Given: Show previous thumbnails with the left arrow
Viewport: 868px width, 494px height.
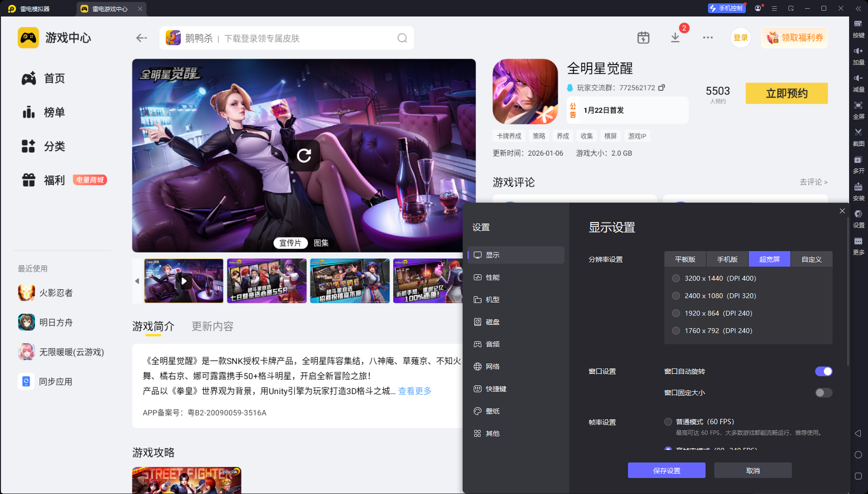Looking at the screenshot, I should [137, 281].
